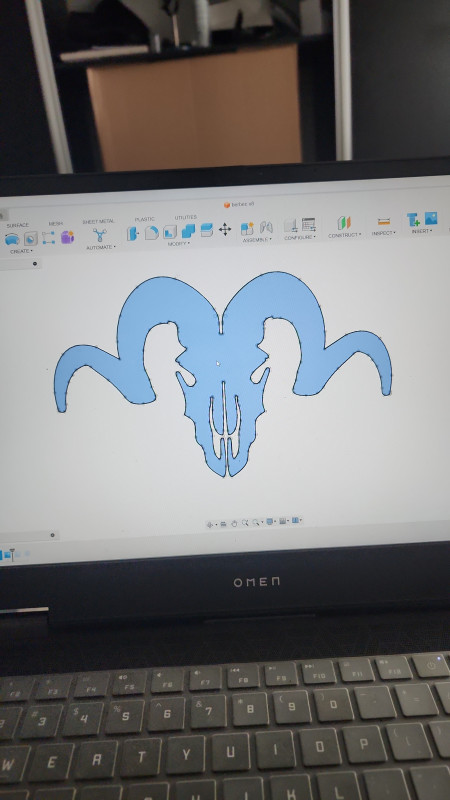The width and height of the screenshot is (450, 800).
Task: Select the Press Pull tool icon
Action: pyautogui.click(x=133, y=233)
